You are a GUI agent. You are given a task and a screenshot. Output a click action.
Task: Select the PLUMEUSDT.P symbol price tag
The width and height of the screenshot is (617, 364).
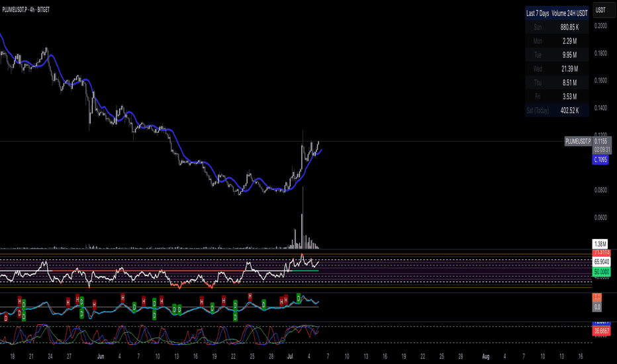(578, 141)
